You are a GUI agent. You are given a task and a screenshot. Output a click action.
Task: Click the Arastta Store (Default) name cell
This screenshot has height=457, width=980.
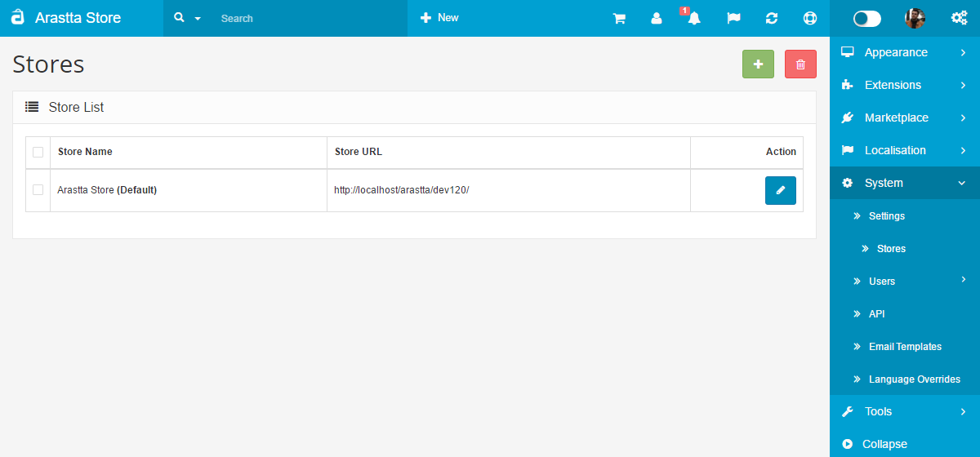tap(107, 190)
